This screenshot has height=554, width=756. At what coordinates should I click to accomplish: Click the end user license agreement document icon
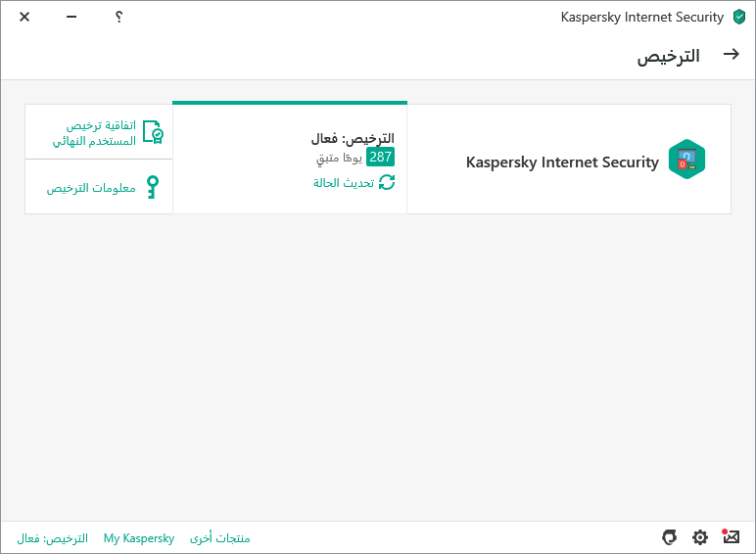click(153, 132)
